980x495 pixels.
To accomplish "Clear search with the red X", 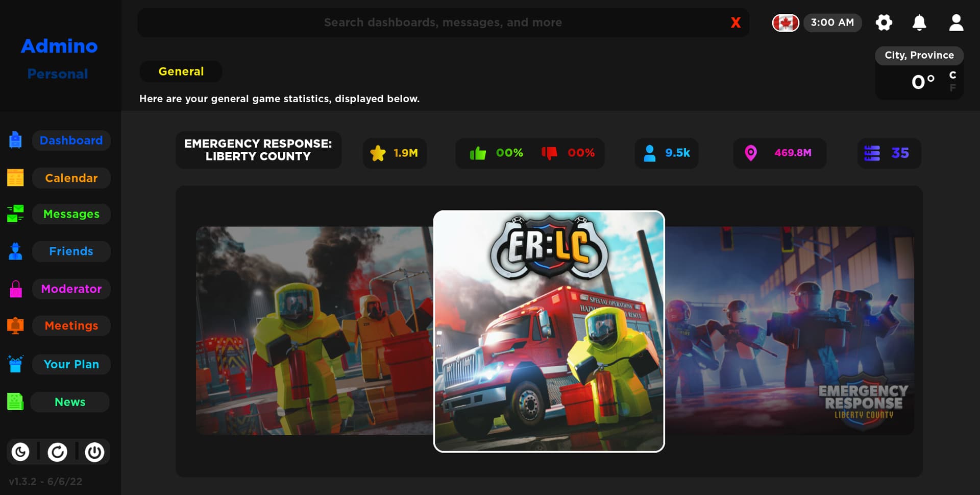I will click(x=736, y=22).
